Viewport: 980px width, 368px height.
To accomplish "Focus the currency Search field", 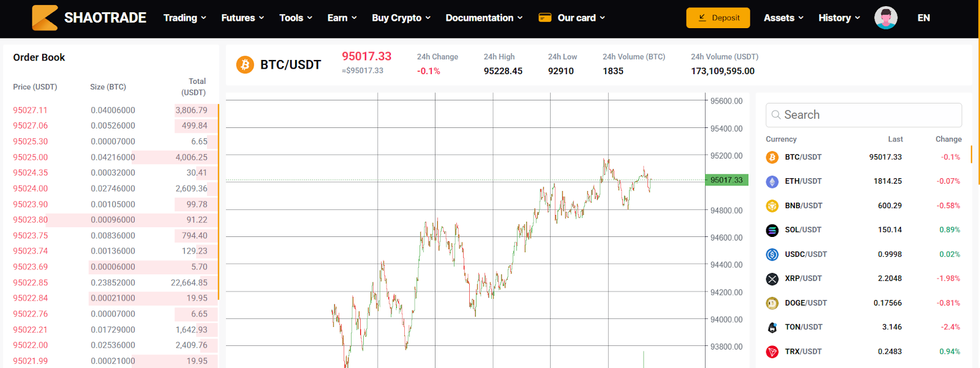I will (x=864, y=115).
